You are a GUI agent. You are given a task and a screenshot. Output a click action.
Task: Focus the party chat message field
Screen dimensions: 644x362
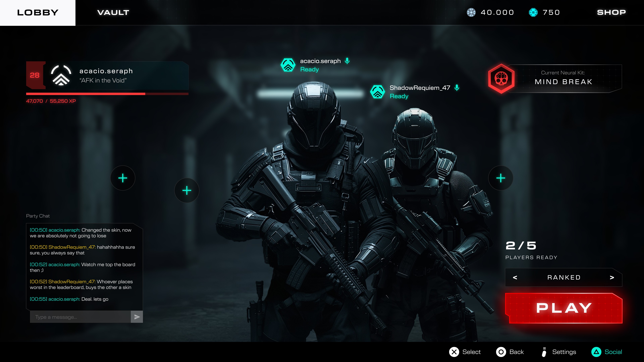[80, 317]
